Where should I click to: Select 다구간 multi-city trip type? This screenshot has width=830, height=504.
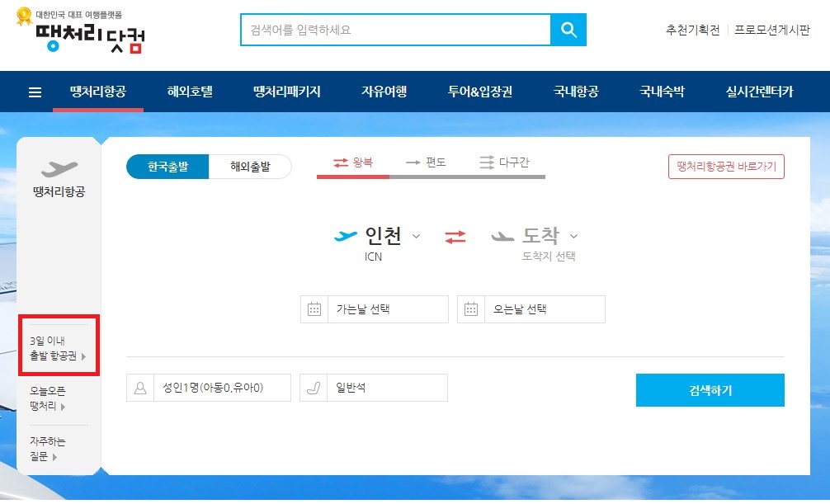pos(506,163)
